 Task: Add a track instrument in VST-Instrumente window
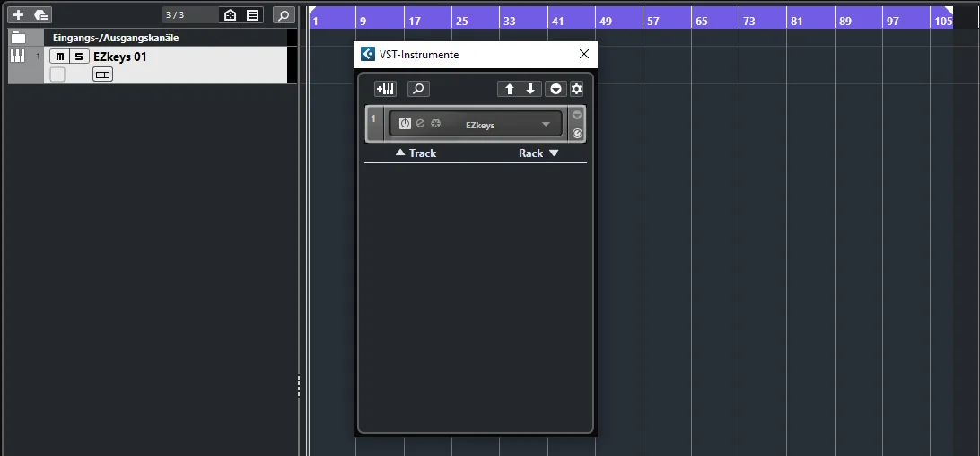click(x=386, y=89)
